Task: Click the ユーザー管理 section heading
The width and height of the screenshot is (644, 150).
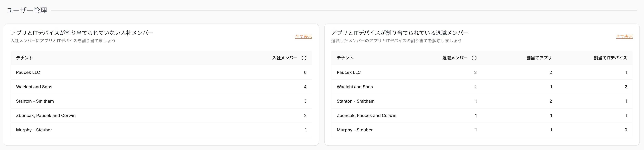Action: pos(27,10)
